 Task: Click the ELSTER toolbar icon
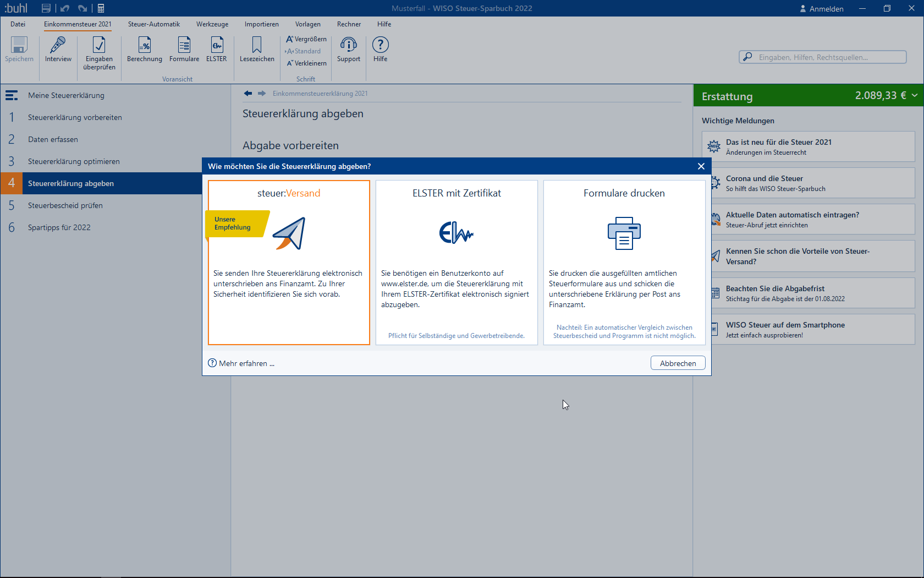(217, 46)
